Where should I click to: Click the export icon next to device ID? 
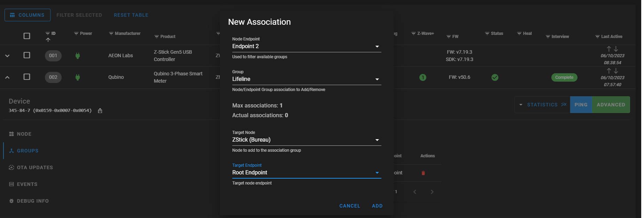(x=100, y=111)
